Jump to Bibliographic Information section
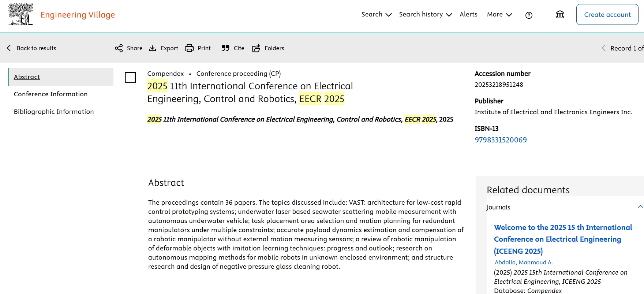The height and width of the screenshot is (294, 644). [54, 112]
